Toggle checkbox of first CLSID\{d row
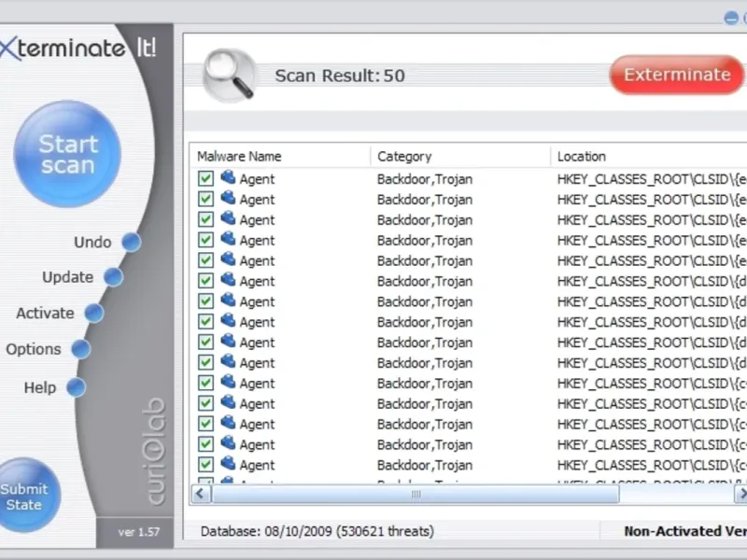747x560 pixels. [x=205, y=281]
